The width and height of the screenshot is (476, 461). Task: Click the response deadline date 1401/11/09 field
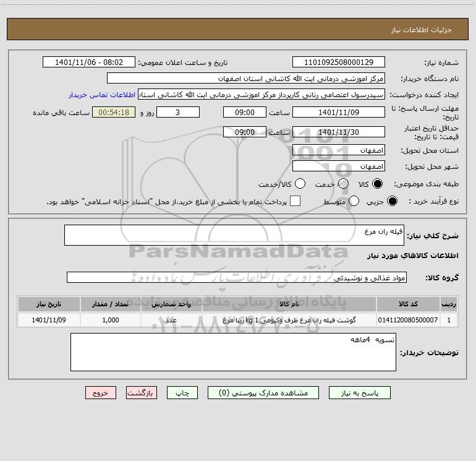click(339, 112)
